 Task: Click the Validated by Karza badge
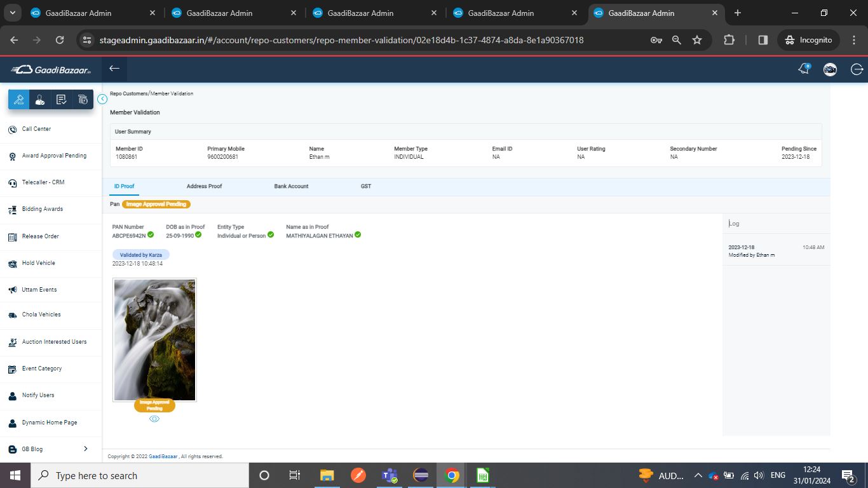click(x=141, y=255)
